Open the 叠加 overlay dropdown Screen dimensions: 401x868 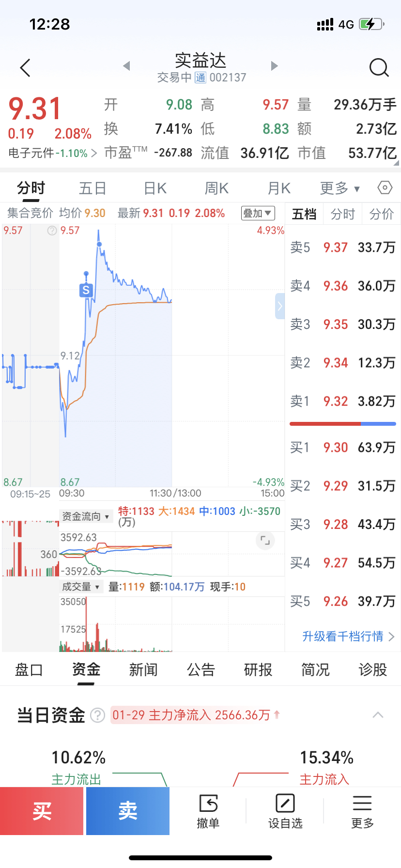pos(258,213)
